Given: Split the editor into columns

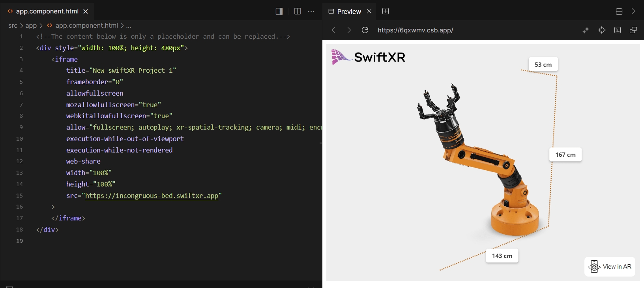Looking at the screenshot, I should click(298, 11).
